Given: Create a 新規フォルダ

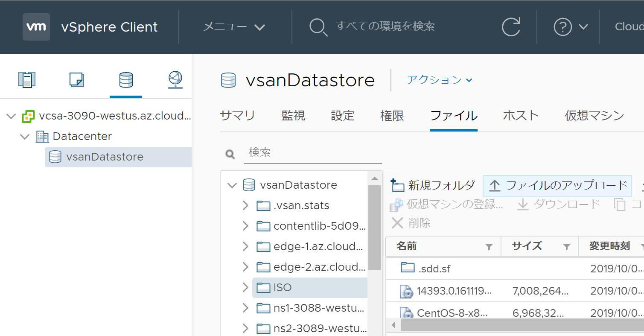Looking at the screenshot, I should point(433,185).
